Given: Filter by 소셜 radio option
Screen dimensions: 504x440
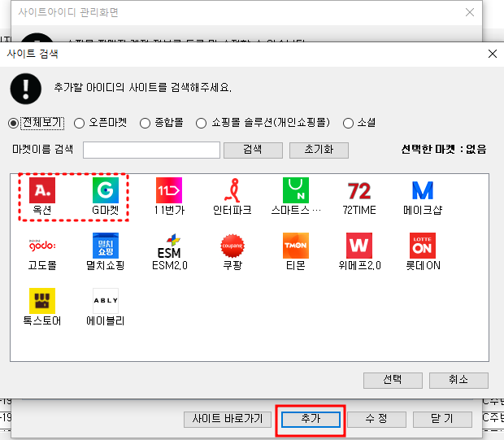Looking at the screenshot, I should (348, 123).
